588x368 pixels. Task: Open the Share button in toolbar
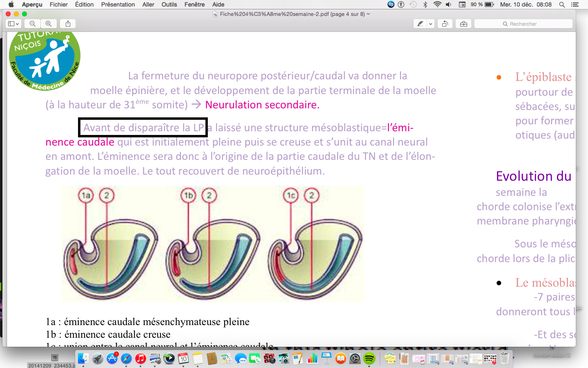(x=68, y=24)
